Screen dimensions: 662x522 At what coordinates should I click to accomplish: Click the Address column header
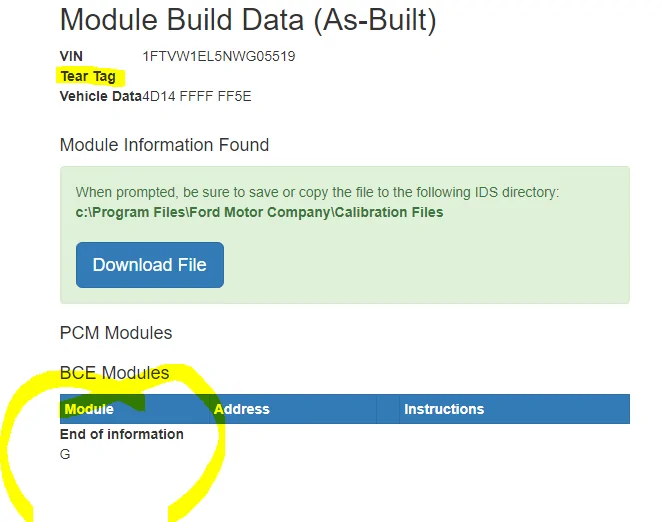[x=242, y=409]
